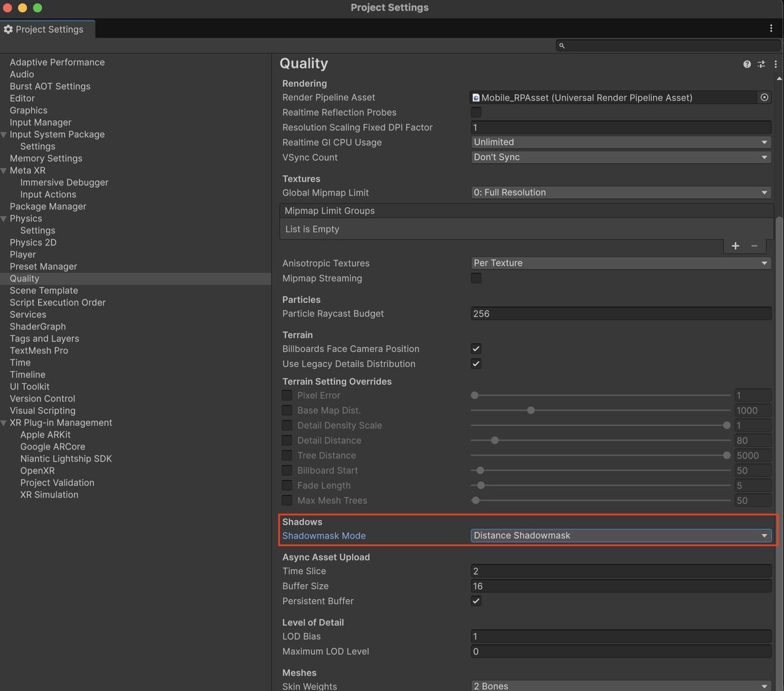This screenshot has height=691, width=784.
Task: Open Tags and Layers category
Action: click(x=44, y=338)
